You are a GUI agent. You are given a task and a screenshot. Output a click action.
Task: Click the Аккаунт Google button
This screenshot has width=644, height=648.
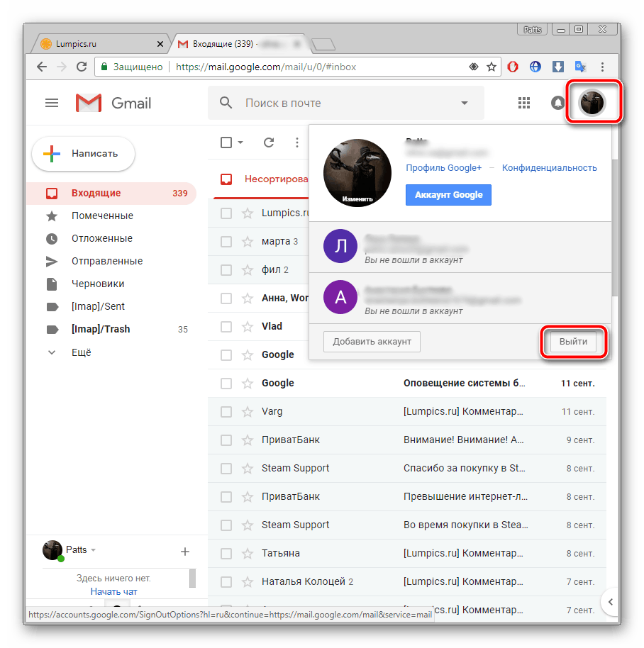click(448, 195)
